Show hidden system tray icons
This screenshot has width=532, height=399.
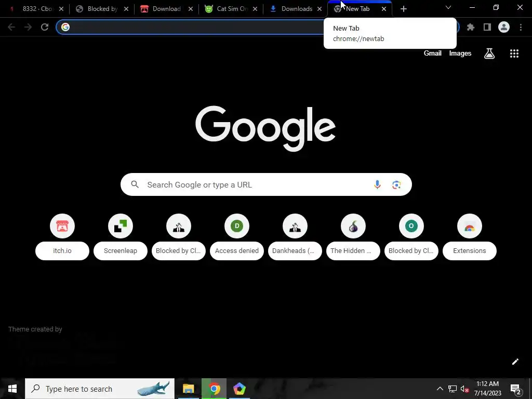click(440, 389)
